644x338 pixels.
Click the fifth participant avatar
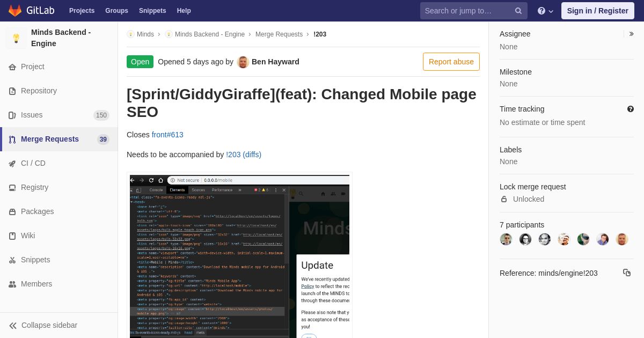click(583, 239)
